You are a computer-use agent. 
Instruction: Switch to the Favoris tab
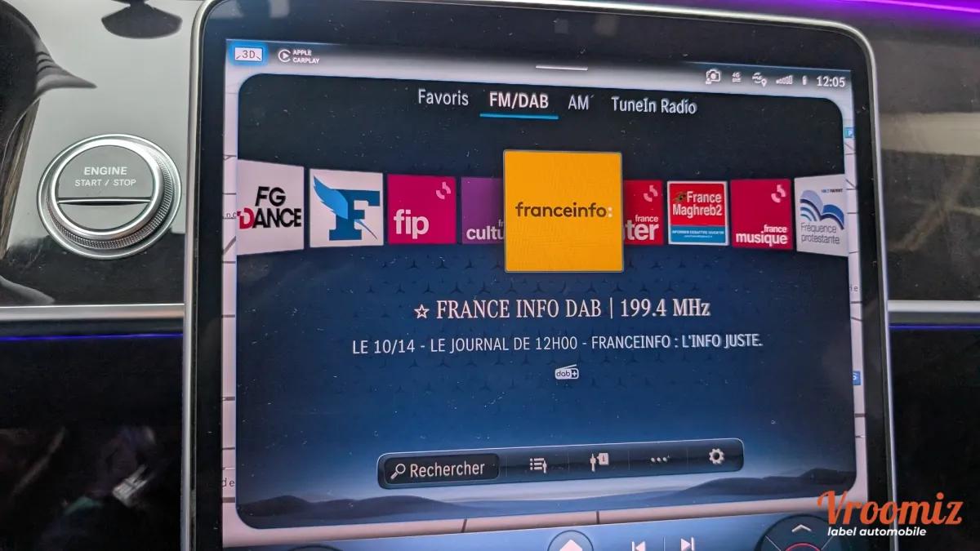pos(443,98)
